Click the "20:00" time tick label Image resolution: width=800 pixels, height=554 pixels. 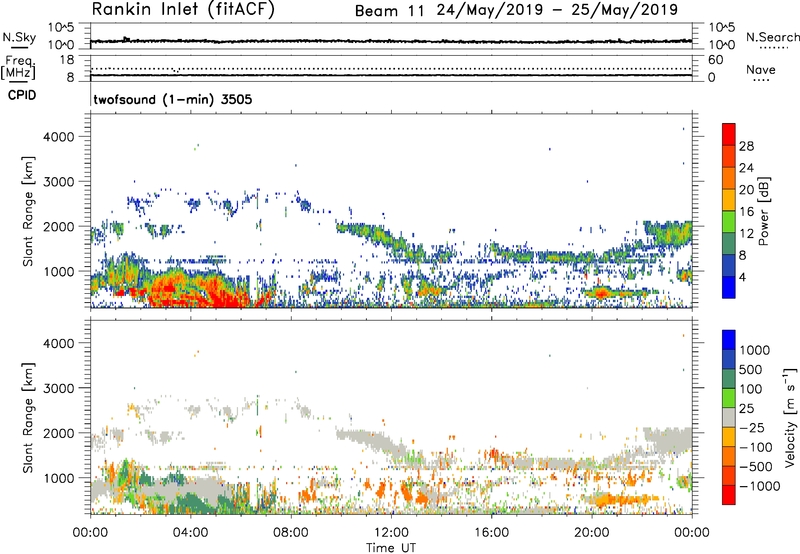[x=591, y=533]
